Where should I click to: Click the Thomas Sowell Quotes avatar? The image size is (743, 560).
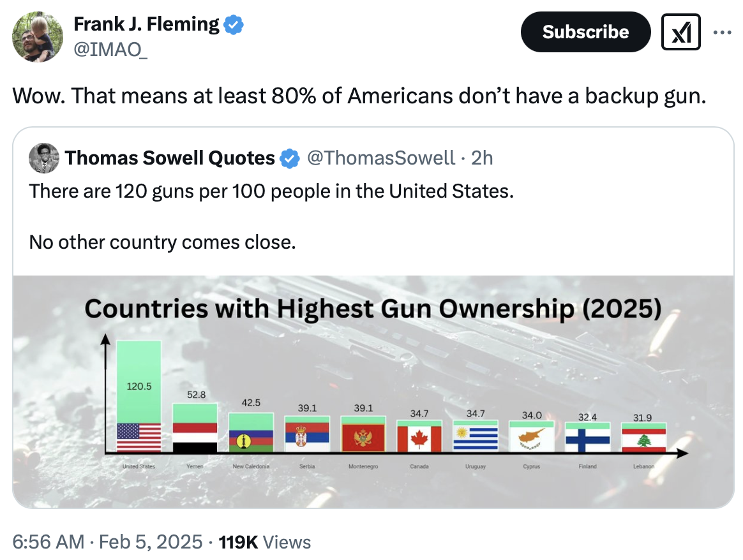point(44,158)
